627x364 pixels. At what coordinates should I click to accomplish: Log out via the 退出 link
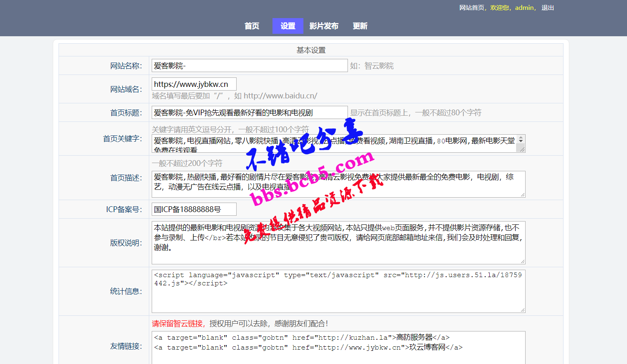pos(547,8)
